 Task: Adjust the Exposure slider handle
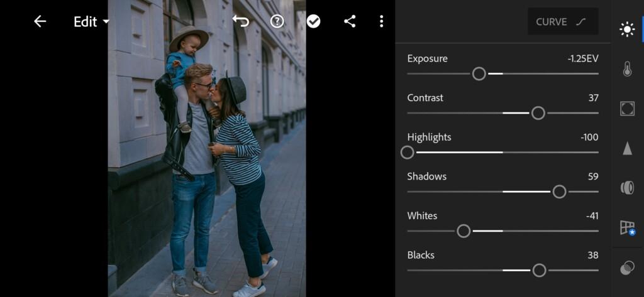479,74
